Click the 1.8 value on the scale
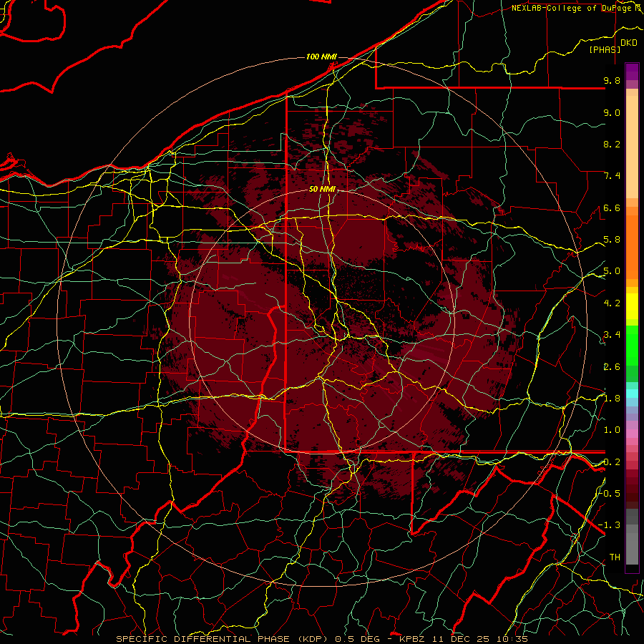Image resolution: width=644 pixels, height=644 pixels. pyautogui.click(x=612, y=399)
